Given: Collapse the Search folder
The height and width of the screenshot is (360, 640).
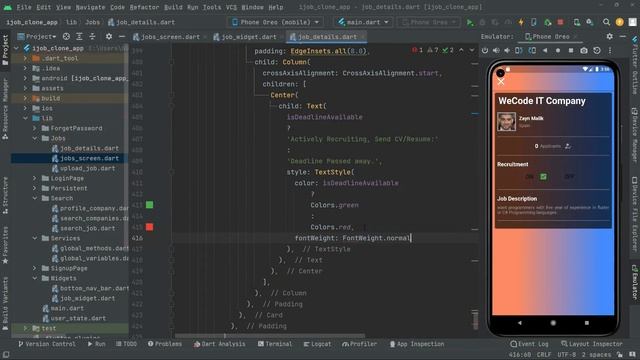Looking at the screenshot, I should click(35, 198).
